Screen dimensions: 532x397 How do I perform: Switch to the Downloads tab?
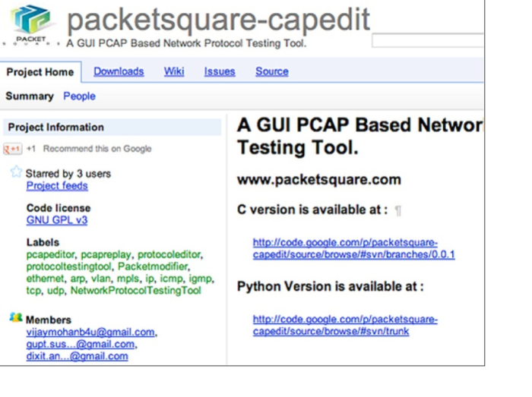pyautogui.click(x=119, y=71)
